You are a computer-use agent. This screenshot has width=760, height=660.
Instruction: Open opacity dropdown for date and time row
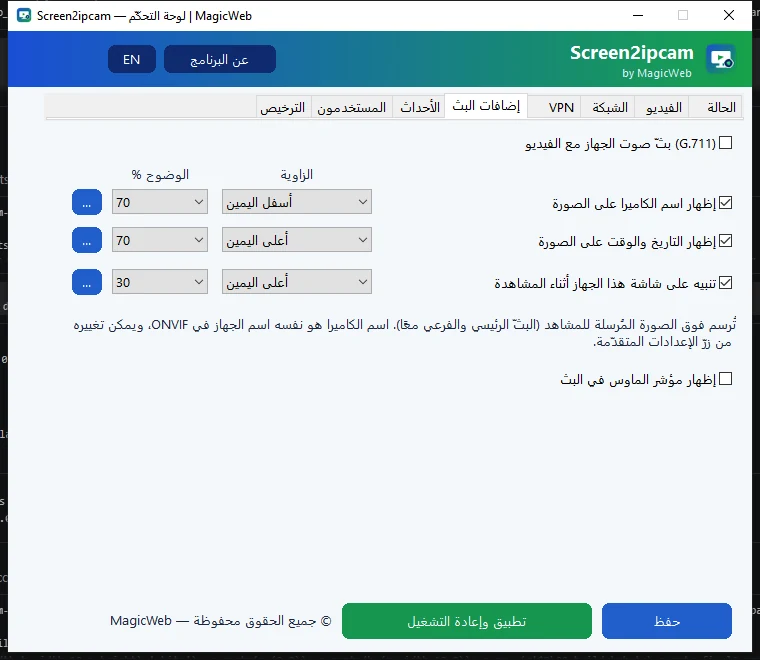(160, 240)
